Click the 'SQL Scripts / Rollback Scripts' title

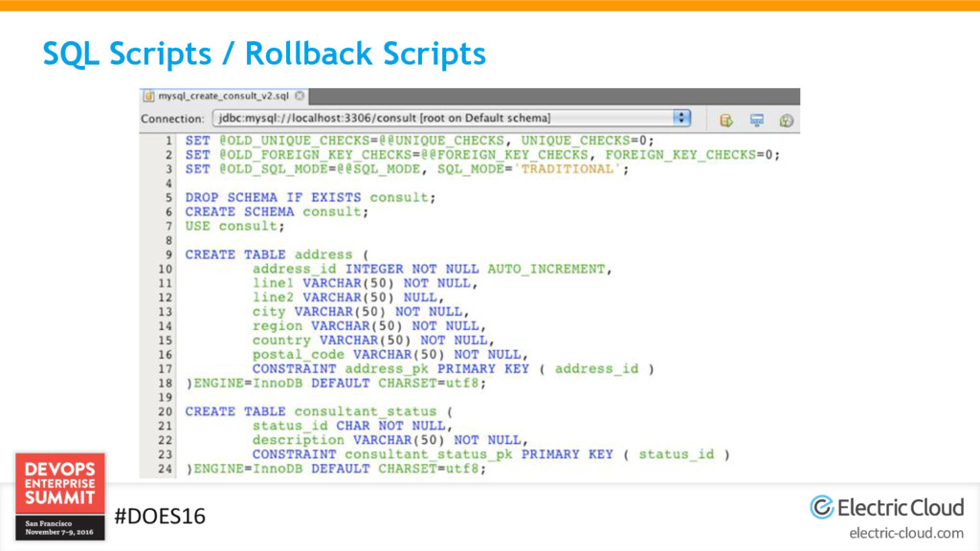click(264, 54)
